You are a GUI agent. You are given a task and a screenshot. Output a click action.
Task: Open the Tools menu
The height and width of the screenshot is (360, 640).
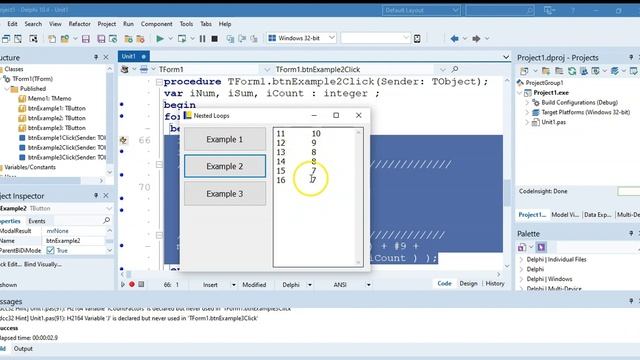(186, 24)
